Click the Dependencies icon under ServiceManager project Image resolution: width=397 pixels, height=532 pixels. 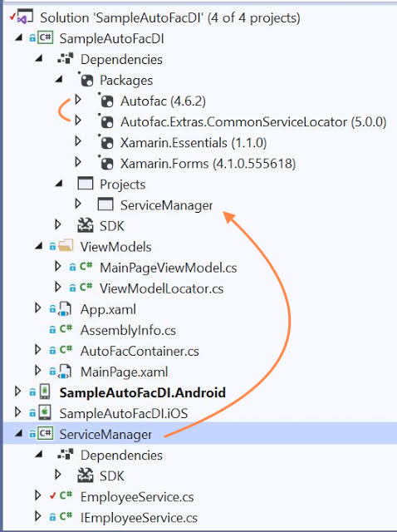click(x=66, y=455)
